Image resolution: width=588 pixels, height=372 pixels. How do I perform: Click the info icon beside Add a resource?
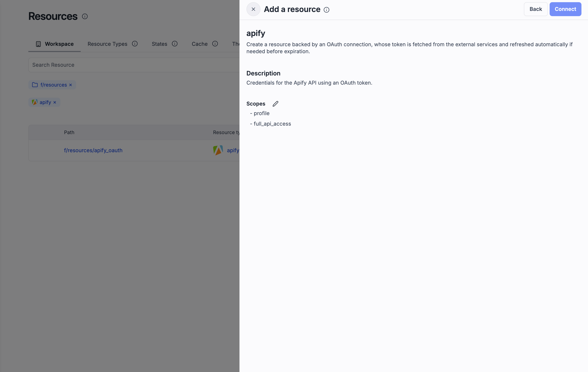pyautogui.click(x=326, y=10)
